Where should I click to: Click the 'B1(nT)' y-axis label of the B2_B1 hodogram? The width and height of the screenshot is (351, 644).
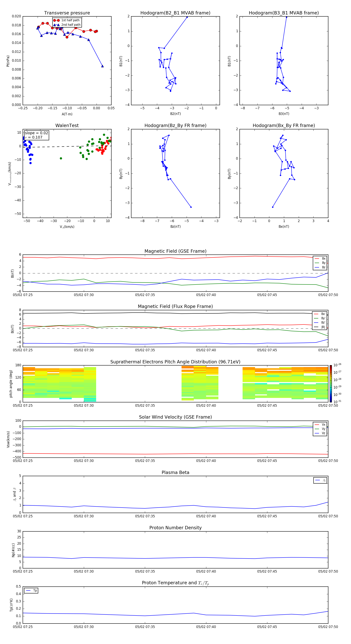[121, 61]
